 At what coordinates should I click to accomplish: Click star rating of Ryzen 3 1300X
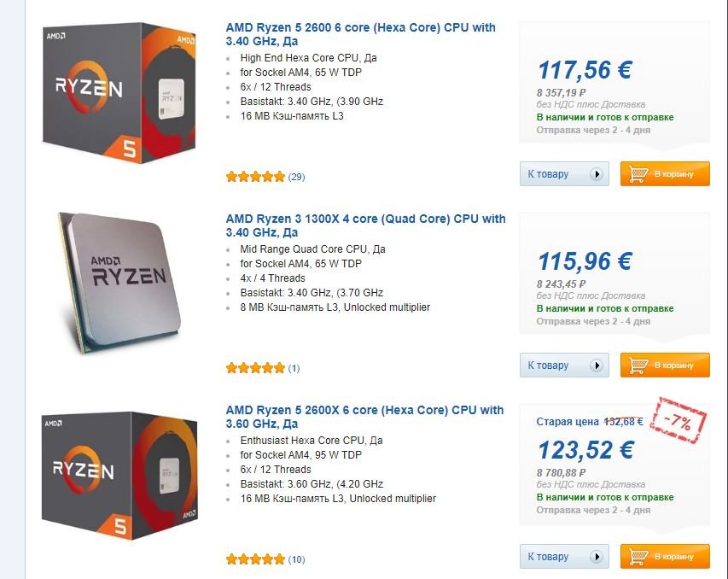click(x=255, y=368)
